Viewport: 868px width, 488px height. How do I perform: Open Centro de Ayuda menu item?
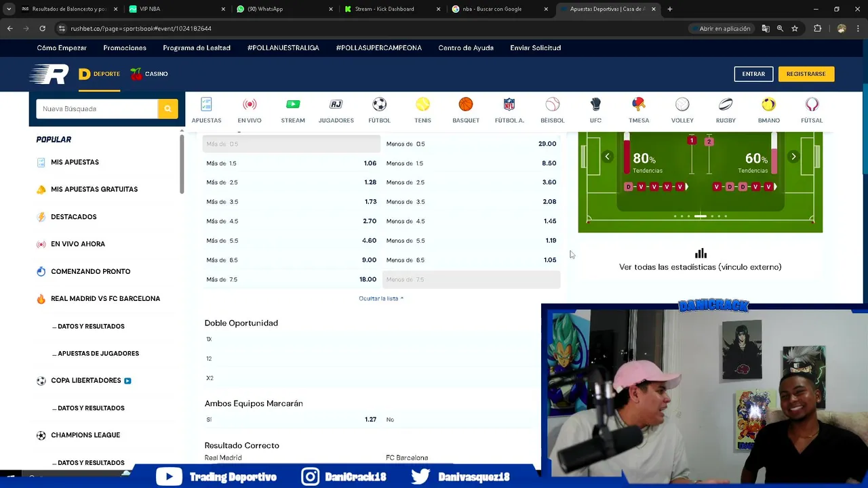(466, 48)
